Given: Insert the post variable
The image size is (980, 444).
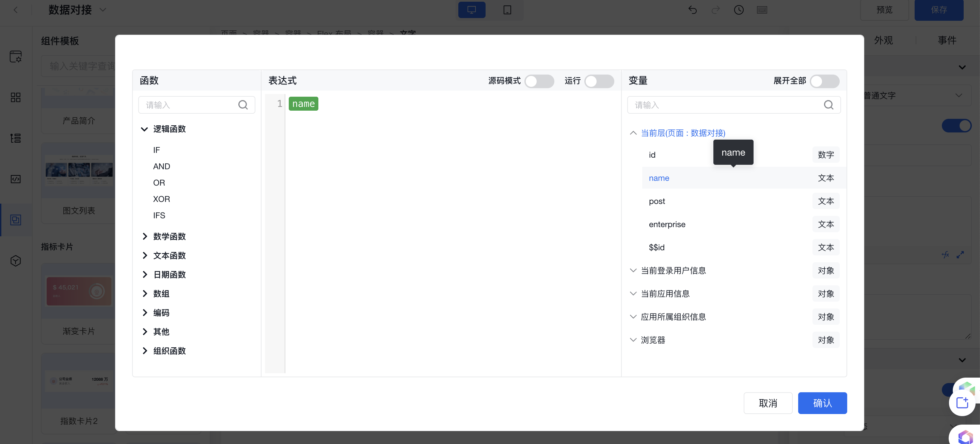Looking at the screenshot, I should click(x=744, y=201).
